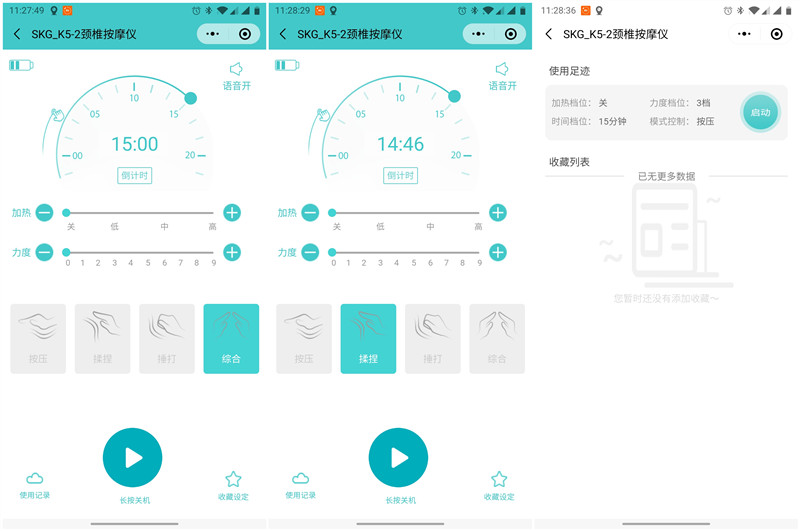The image size is (800, 531).
Task: Go back in the left phone screen
Action: tap(17, 34)
